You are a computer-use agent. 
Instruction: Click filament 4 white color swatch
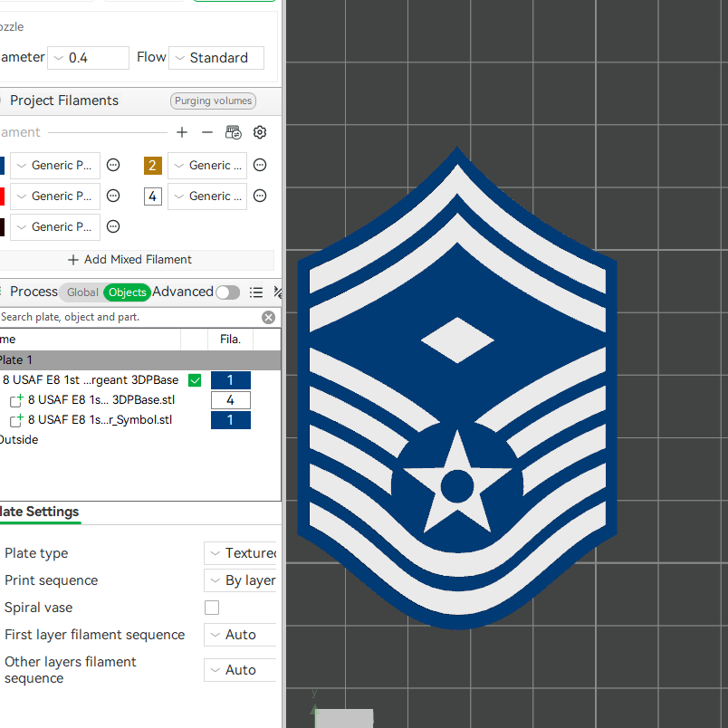coord(153,196)
